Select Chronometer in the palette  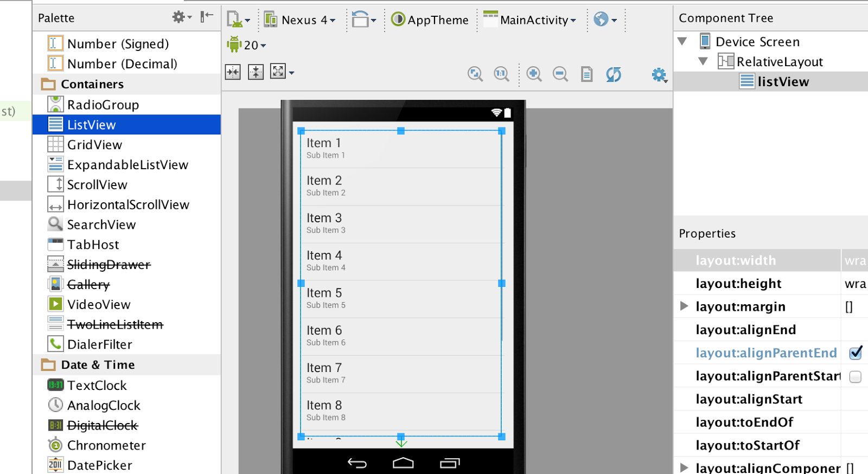click(x=126, y=445)
